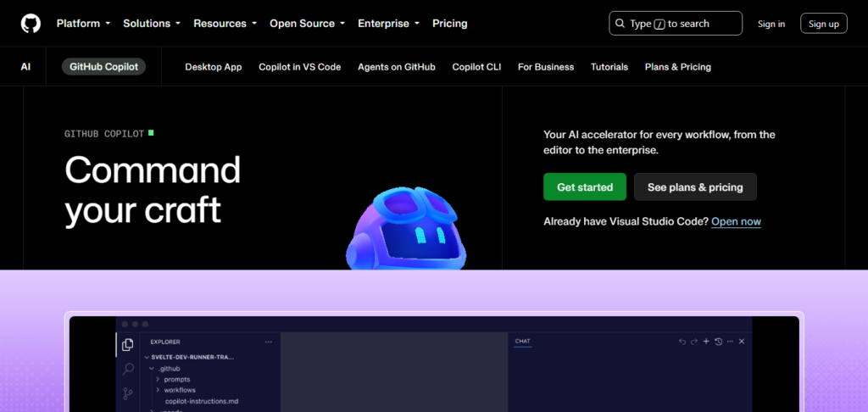Screen dimensions: 868x412
Task: Open the Open Source dropdown menu
Action: pos(307,23)
